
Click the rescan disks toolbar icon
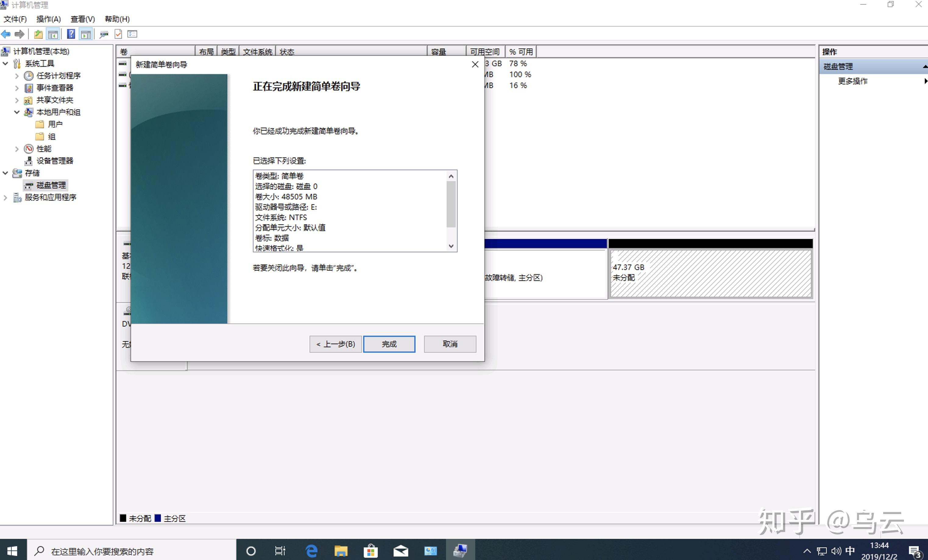pyautogui.click(x=104, y=34)
